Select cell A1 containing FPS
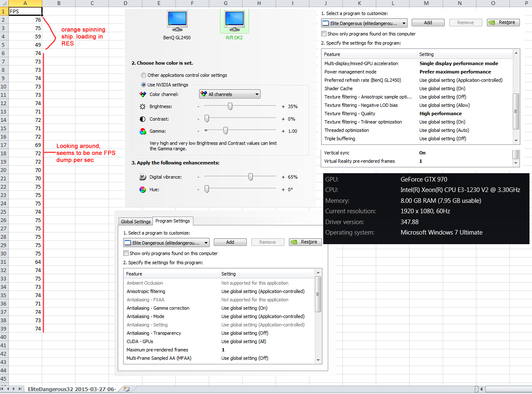The image size is (532, 394). pyautogui.click(x=25, y=12)
